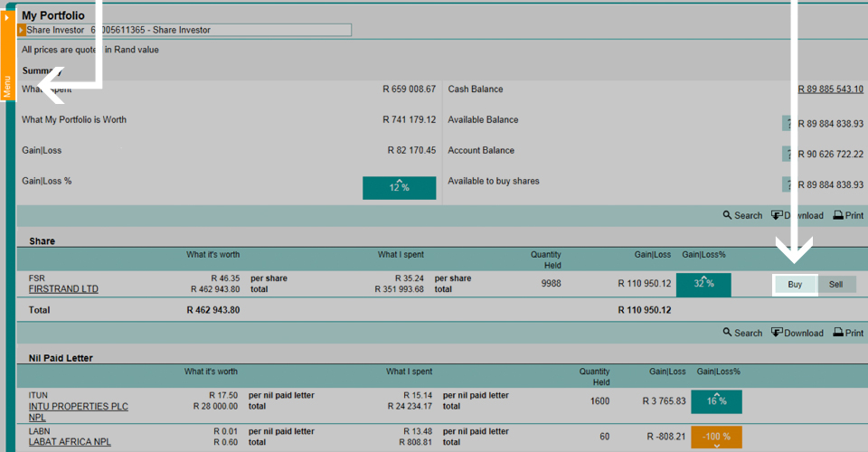
Task: Click the 32% gain badge for FirstRand
Action: [703, 284]
